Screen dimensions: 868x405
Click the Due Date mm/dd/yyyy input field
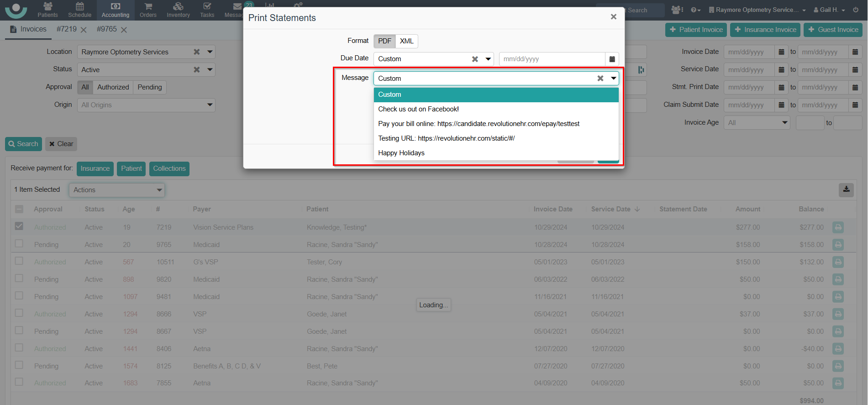(x=552, y=59)
